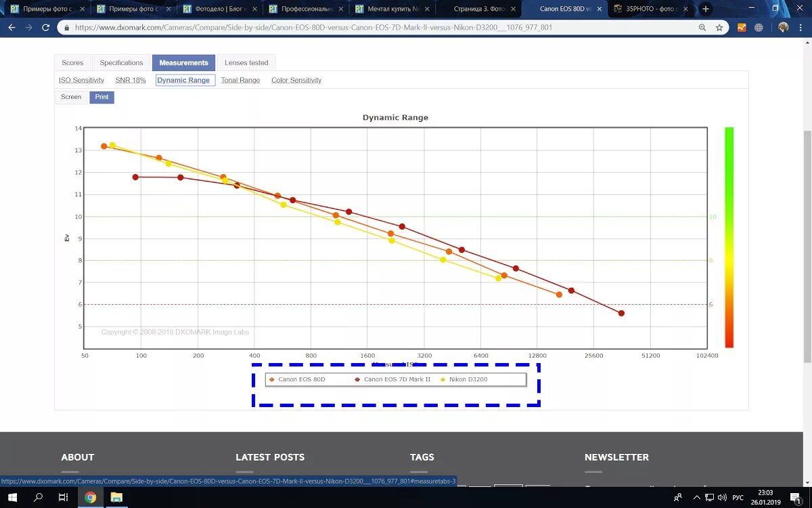Viewport: 812px width, 508px height.
Task: Click the address bar URL
Action: point(313,28)
